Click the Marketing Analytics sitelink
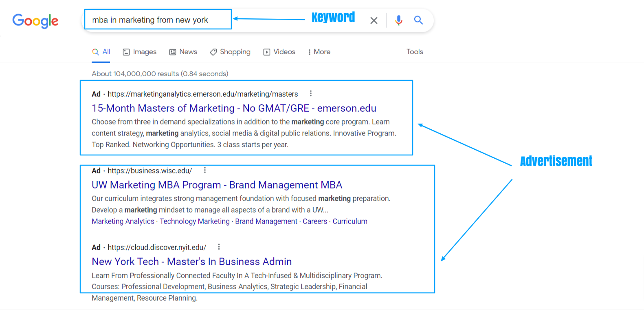 123,221
